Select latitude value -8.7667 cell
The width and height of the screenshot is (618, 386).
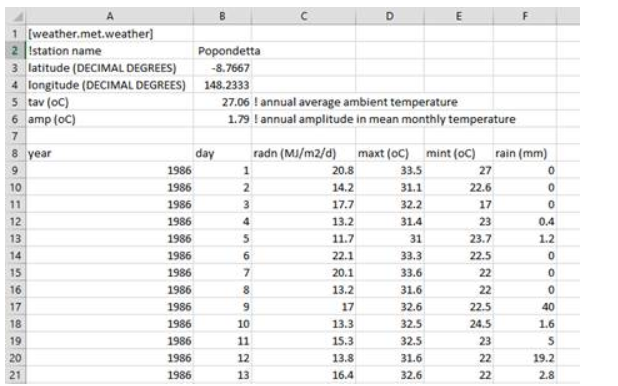222,68
